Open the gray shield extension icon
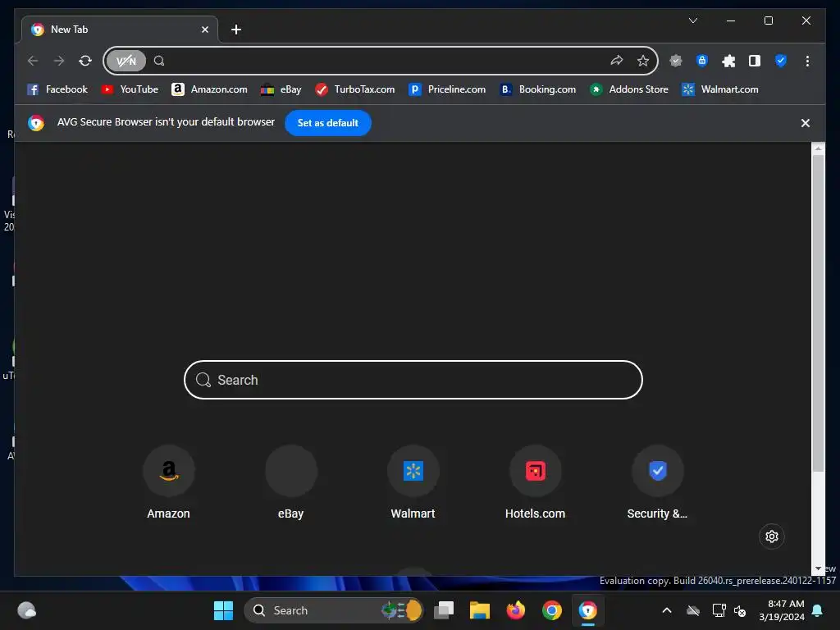Image resolution: width=840 pixels, height=630 pixels. pos(676,61)
